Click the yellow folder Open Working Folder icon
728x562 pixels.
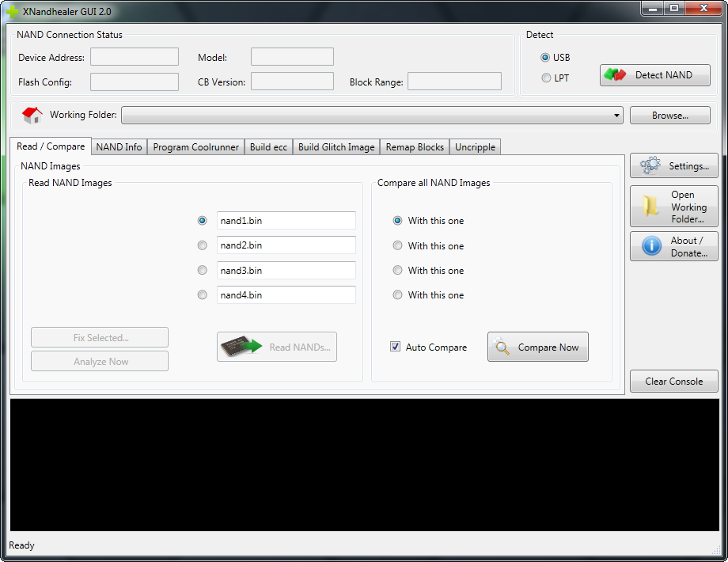pyautogui.click(x=650, y=207)
